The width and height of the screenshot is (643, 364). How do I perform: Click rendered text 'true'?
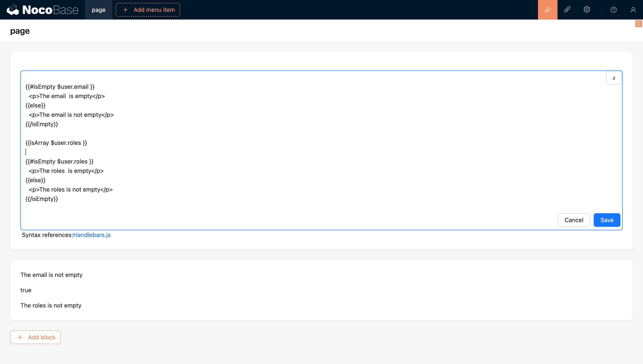coord(26,290)
